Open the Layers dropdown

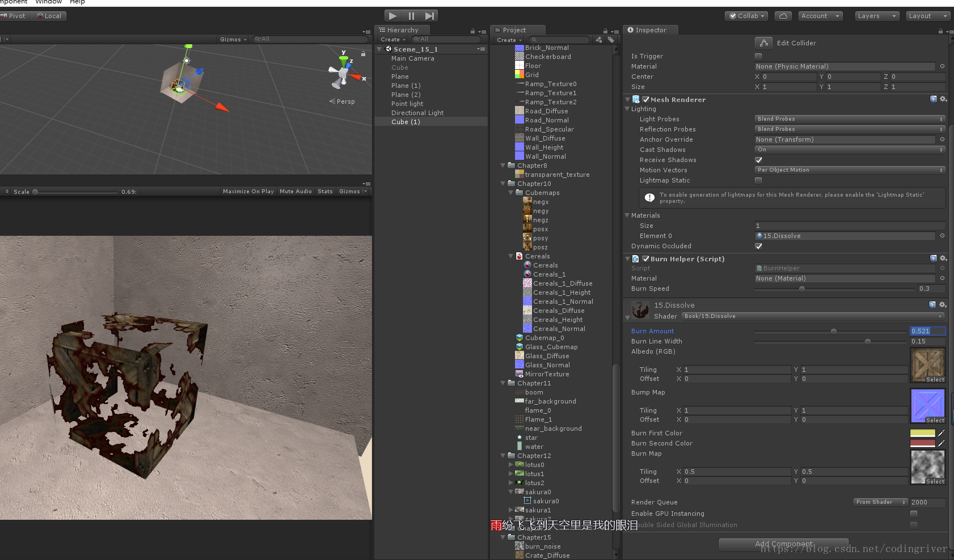[x=877, y=16]
